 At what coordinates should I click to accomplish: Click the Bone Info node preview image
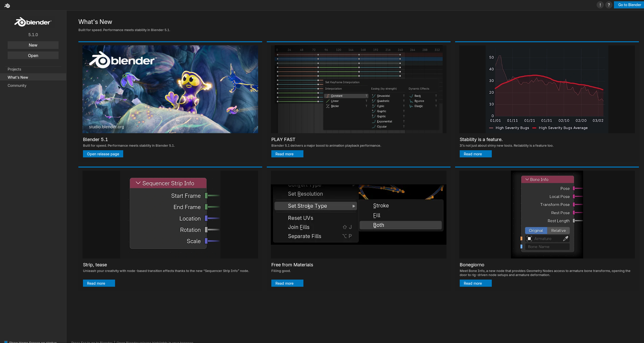pyautogui.click(x=547, y=214)
